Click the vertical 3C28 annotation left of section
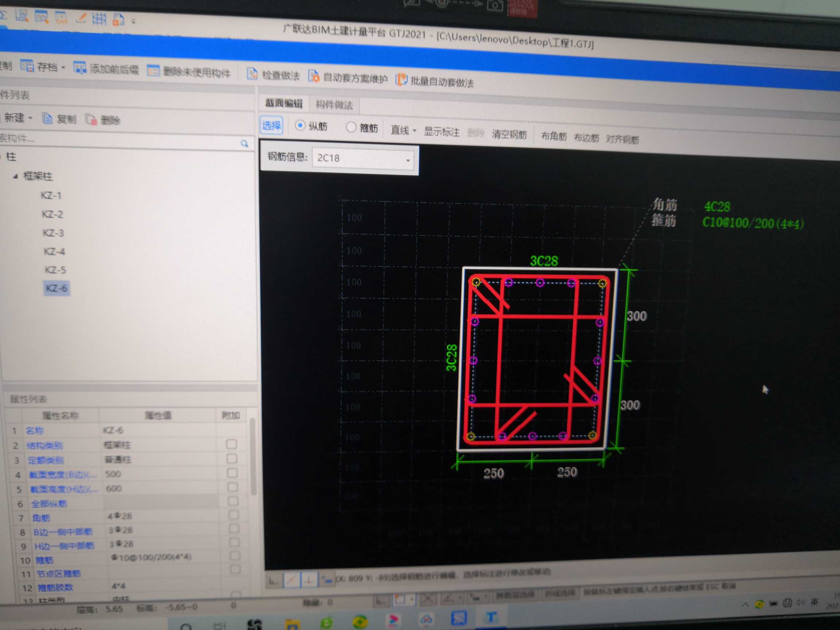 (451, 357)
